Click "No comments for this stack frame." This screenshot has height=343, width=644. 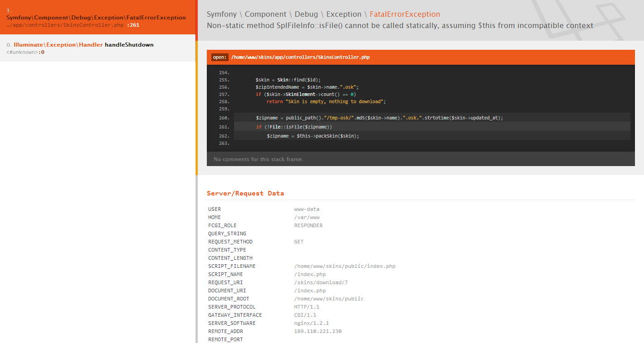[x=258, y=159]
